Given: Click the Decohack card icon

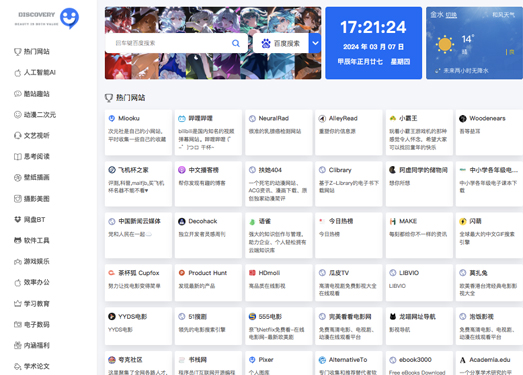Looking at the screenshot, I should pos(181,222).
